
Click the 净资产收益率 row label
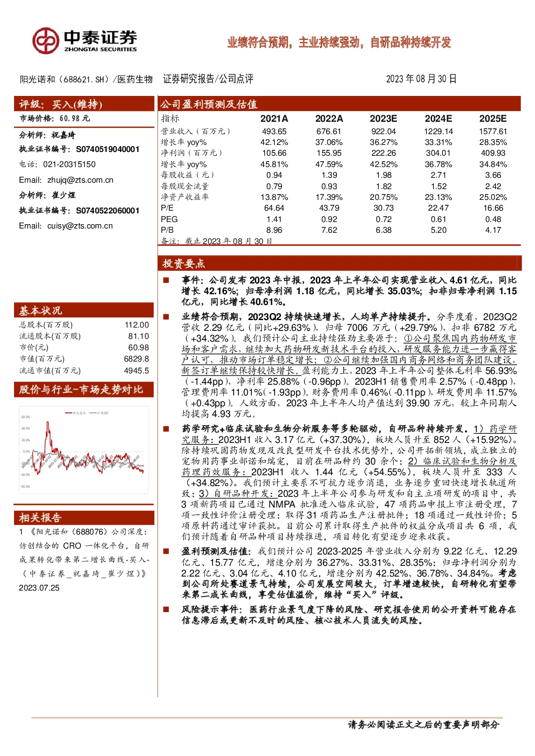coord(185,197)
